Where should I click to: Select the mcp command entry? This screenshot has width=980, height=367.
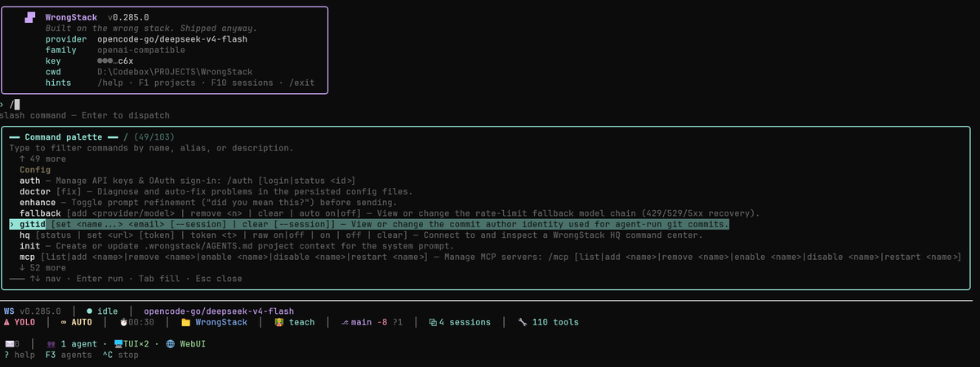tap(490, 257)
